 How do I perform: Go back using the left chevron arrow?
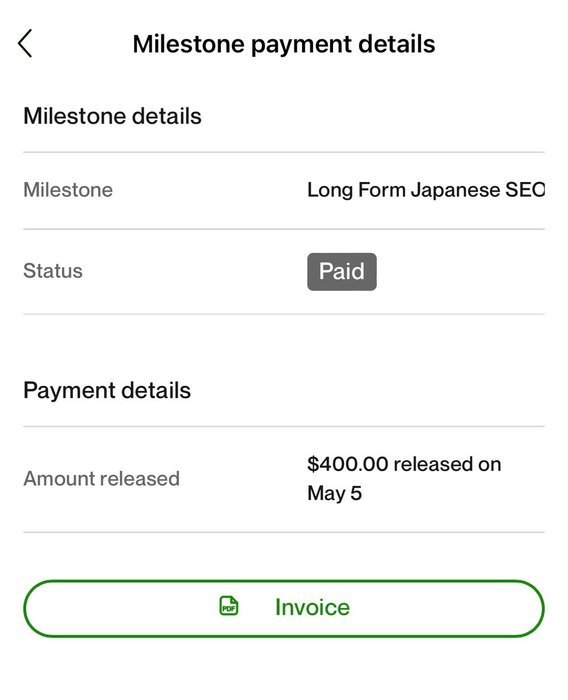25,43
